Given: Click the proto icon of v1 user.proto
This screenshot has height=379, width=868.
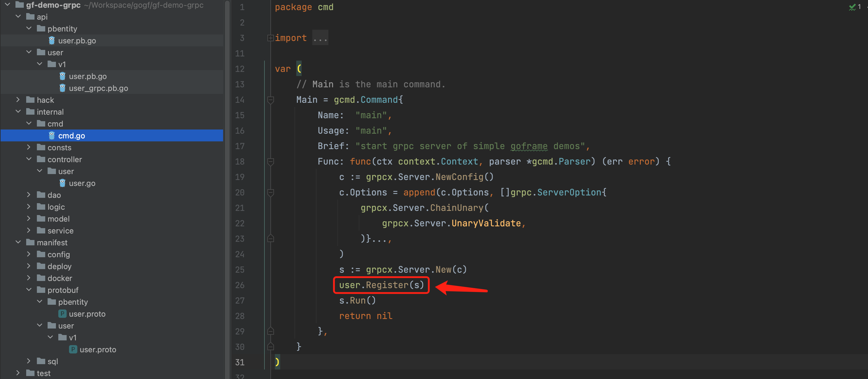Looking at the screenshot, I should pos(73,349).
